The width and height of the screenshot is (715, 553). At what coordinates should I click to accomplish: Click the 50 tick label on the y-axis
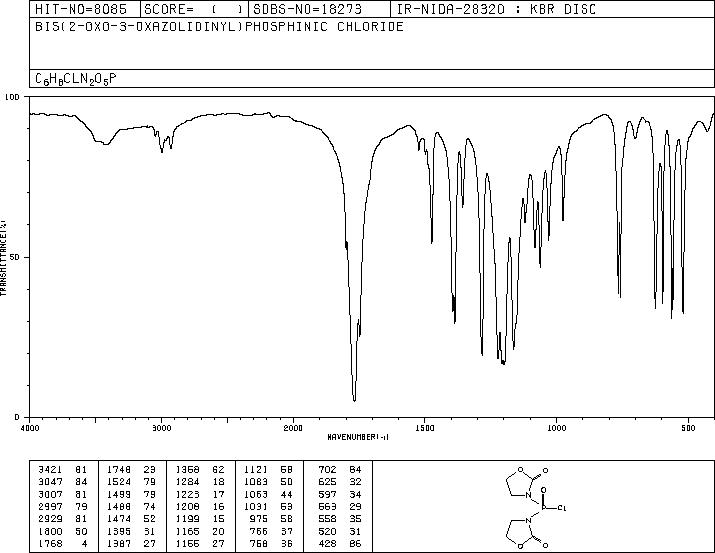tap(15, 257)
